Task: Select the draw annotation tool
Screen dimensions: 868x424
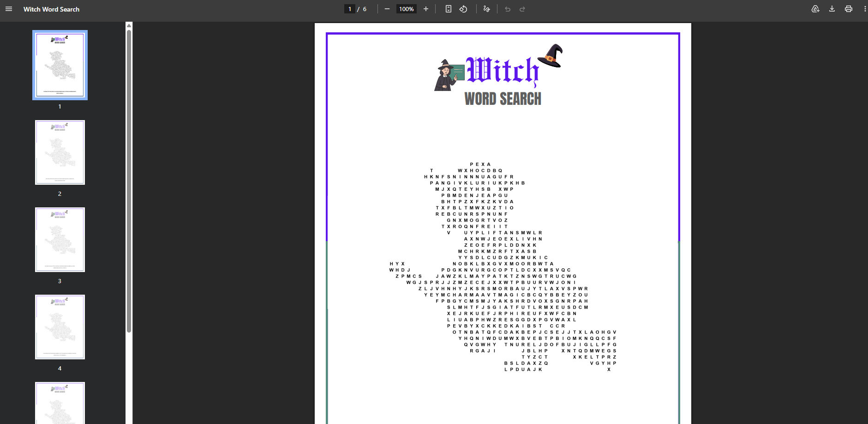Action: tap(486, 9)
